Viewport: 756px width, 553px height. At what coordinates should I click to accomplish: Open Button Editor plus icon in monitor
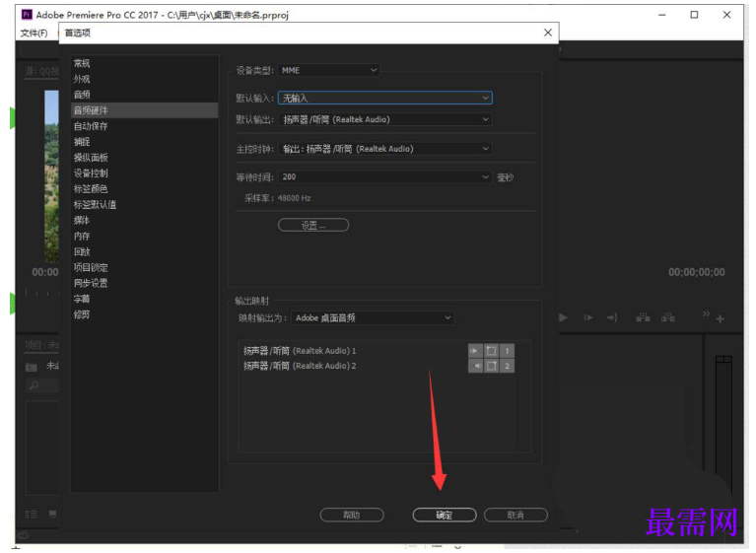[720, 318]
